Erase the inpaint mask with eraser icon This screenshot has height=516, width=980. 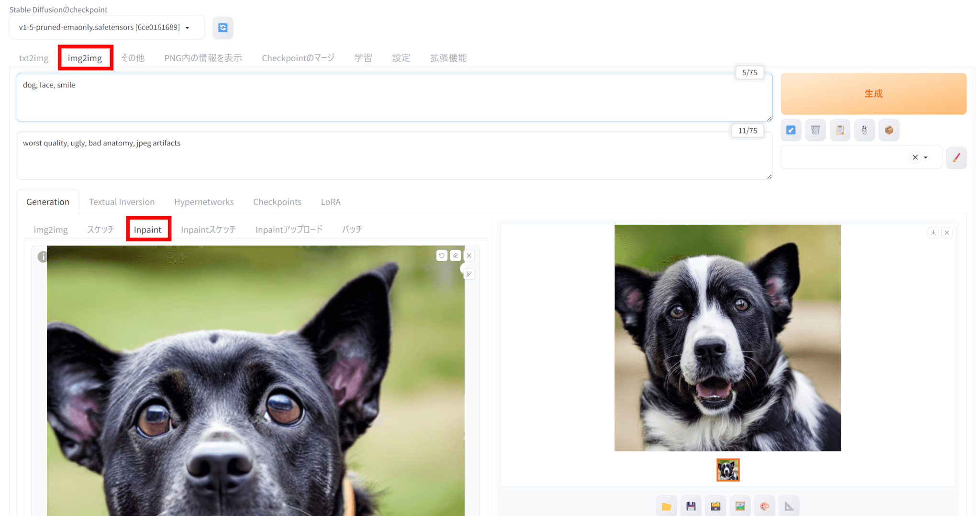click(456, 255)
